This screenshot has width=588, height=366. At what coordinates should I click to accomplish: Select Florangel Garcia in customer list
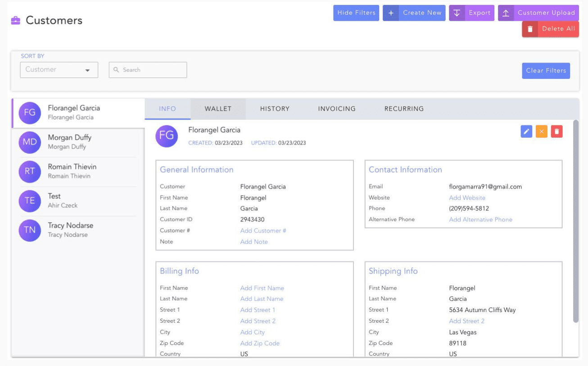[x=78, y=113]
